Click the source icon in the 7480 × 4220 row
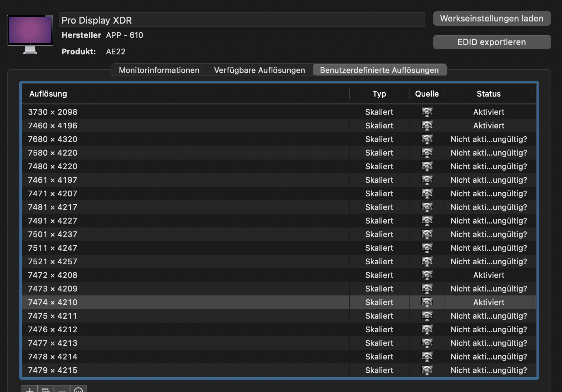The height and width of the screenshot is (392, 562). [427, 166]
